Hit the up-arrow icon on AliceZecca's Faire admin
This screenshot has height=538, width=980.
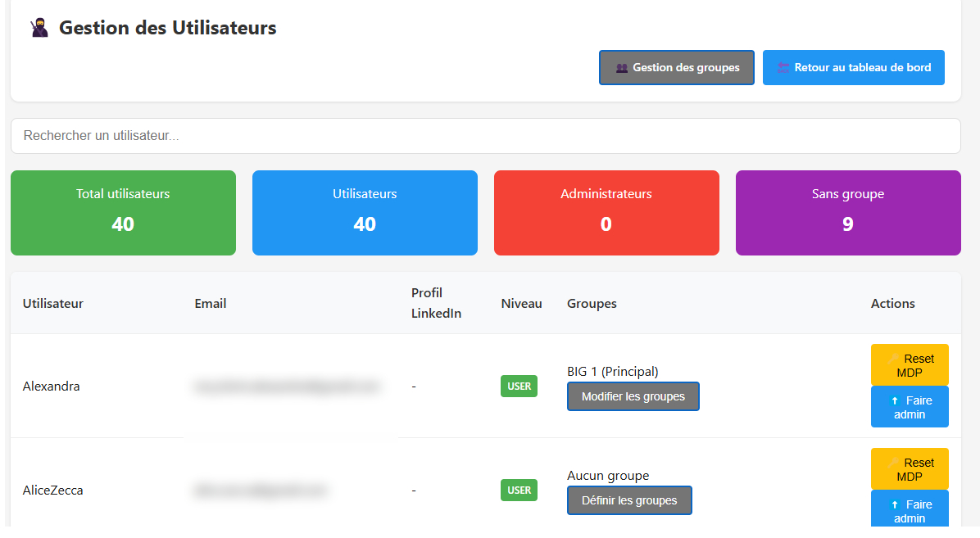point(895,504)
